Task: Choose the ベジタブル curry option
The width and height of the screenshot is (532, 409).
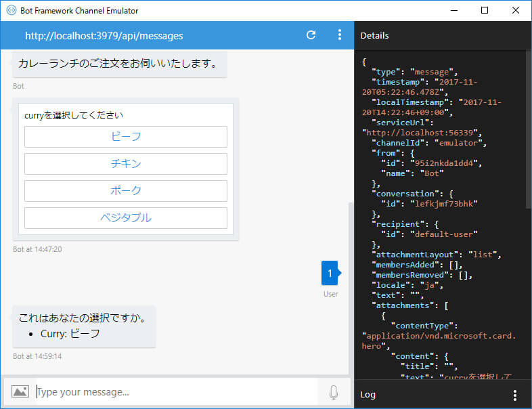Action: (x=126, y=218)
